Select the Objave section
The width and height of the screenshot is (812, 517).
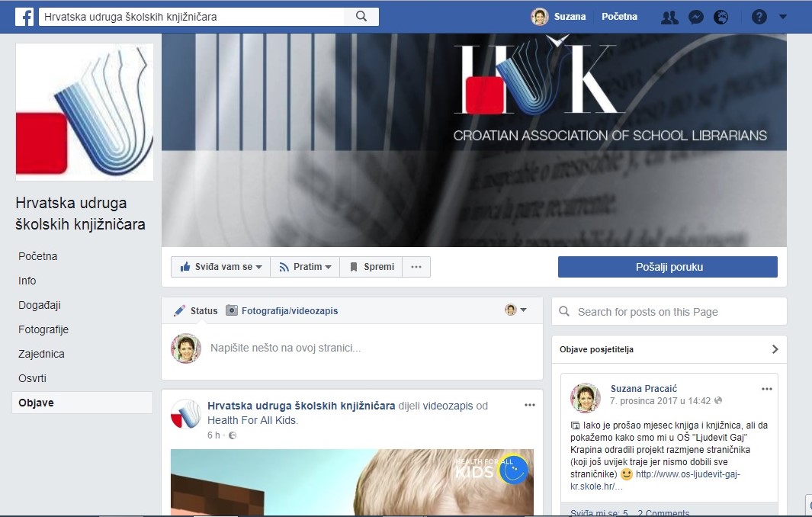click(82, 403)
